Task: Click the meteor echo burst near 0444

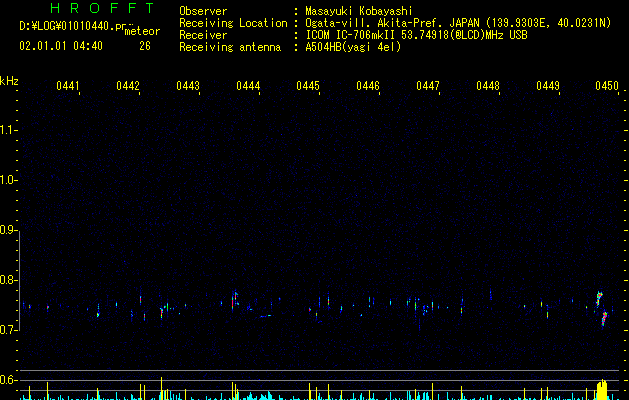Action: pos(234,300)
